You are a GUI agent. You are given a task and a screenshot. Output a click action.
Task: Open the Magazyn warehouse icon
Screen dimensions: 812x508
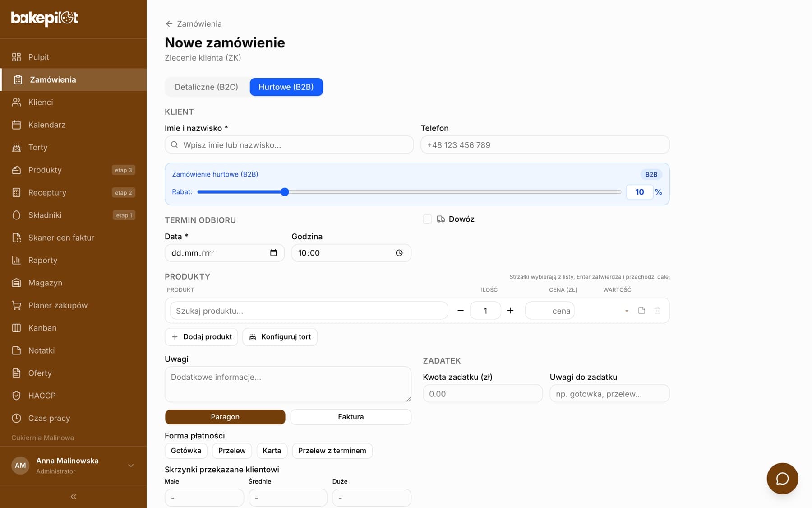16,283
